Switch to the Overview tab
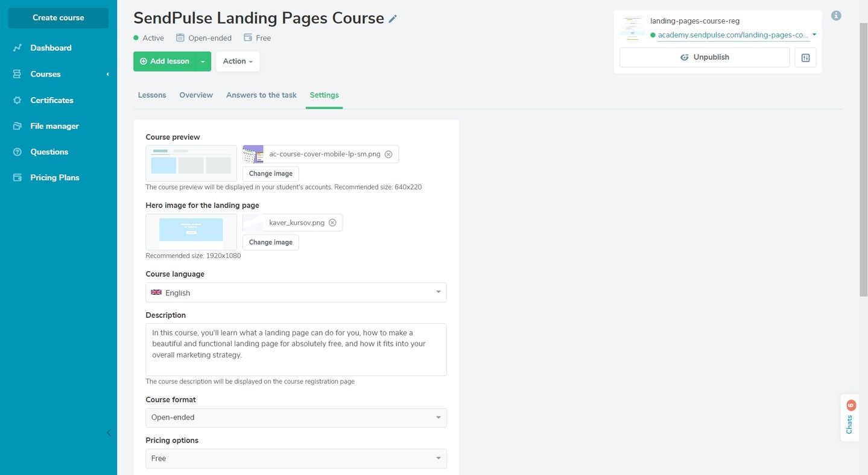868x475 pixels. pyautogui.click(x=196, y=95)
